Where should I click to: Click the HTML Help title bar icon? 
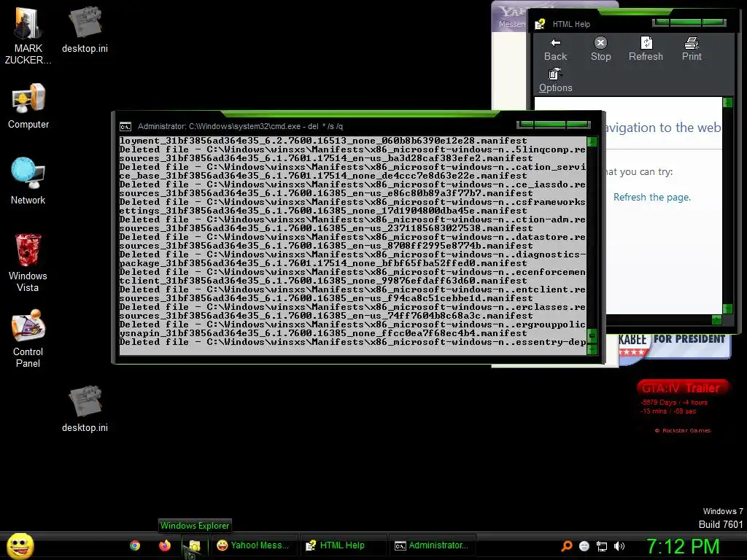tap(540, 24)
